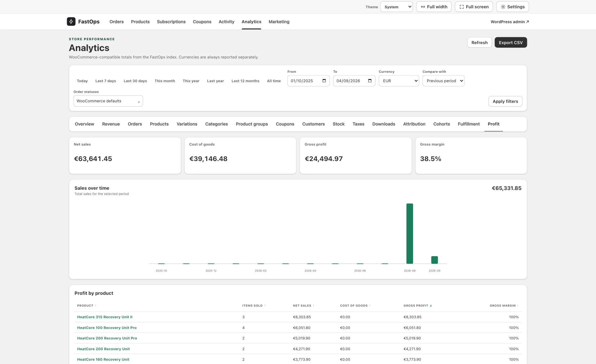
Task: Switch to the Revenue analytics tab
Action: tap(111, 124)
